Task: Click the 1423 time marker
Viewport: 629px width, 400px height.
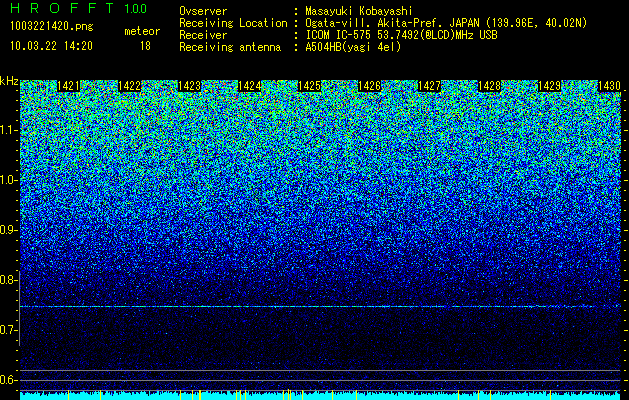Action: click(x=189, y=86)
